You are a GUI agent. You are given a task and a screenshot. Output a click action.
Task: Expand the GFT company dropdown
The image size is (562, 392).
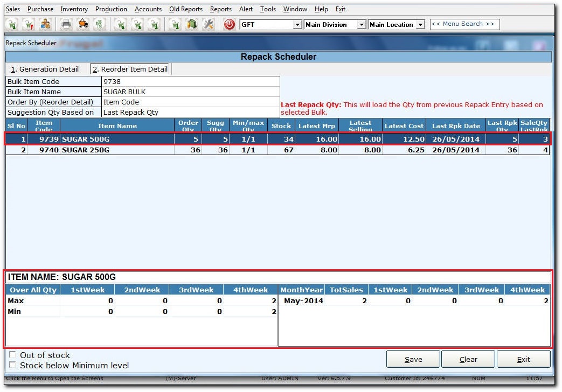(297, 25)
